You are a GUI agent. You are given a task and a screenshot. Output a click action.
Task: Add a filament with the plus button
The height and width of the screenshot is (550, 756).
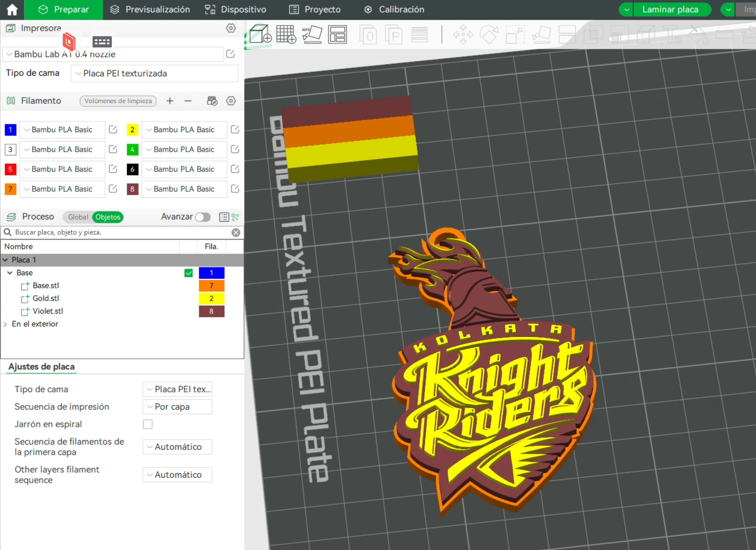click(x=170, y=101)
